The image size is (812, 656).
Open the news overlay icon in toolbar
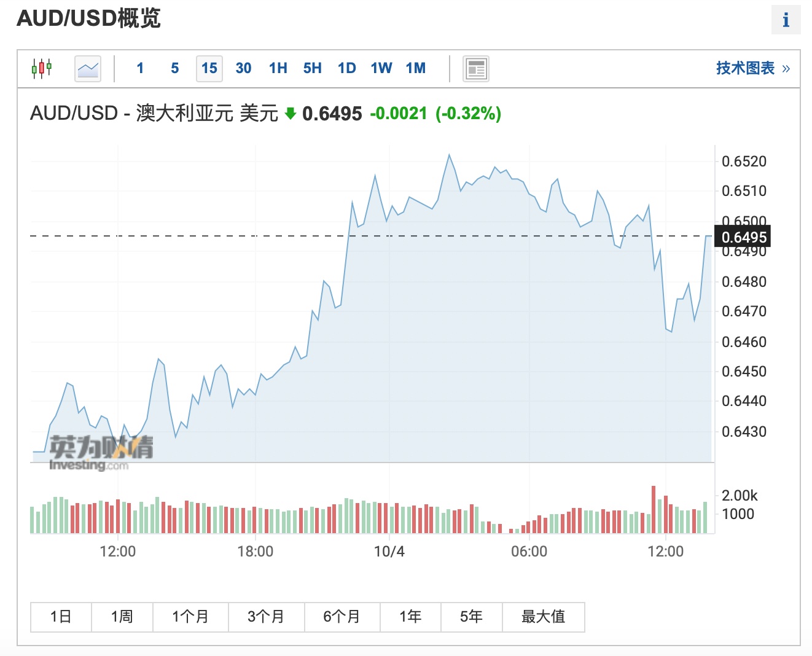(x=476, y=68)
